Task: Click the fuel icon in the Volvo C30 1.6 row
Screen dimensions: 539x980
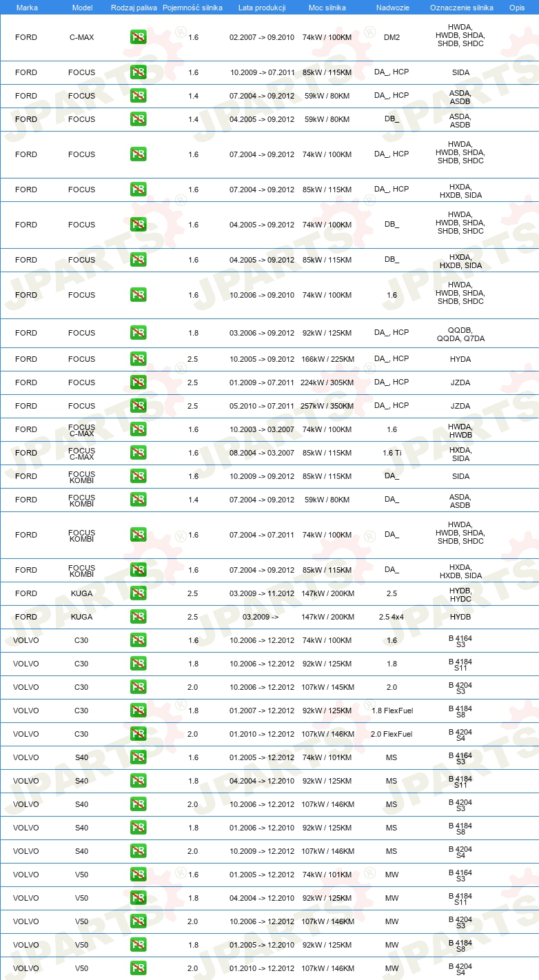Action: pyautogui.click(x=138, y=640)
